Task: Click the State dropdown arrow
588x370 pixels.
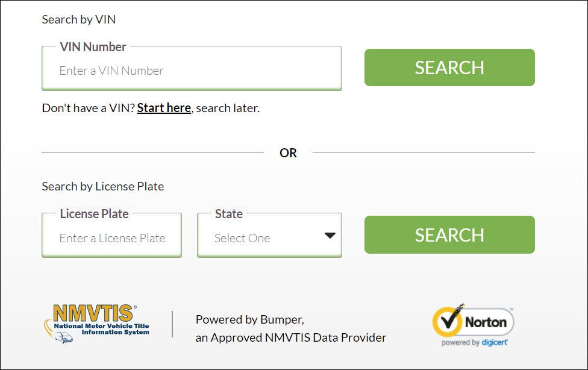Action: (330, 236)
